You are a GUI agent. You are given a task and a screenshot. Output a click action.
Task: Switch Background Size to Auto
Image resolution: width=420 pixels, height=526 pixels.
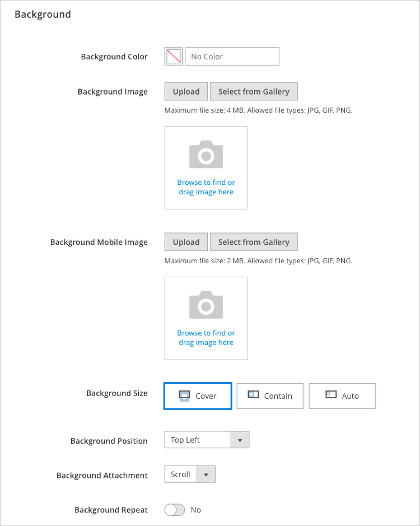342,396
